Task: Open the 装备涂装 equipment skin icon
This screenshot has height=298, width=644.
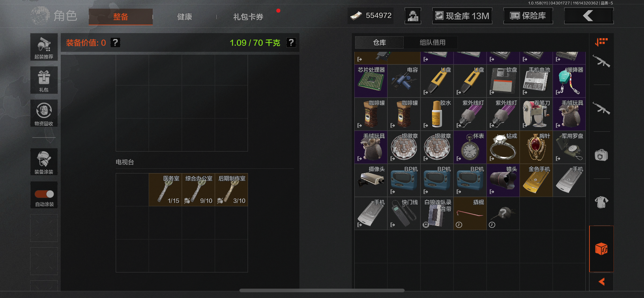Action: click(44, 162)
